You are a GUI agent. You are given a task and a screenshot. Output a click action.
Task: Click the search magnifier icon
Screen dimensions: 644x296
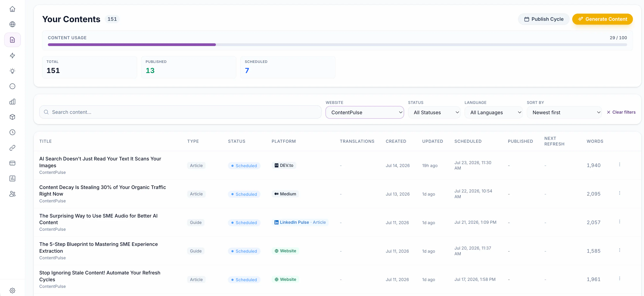pos(46,112)
